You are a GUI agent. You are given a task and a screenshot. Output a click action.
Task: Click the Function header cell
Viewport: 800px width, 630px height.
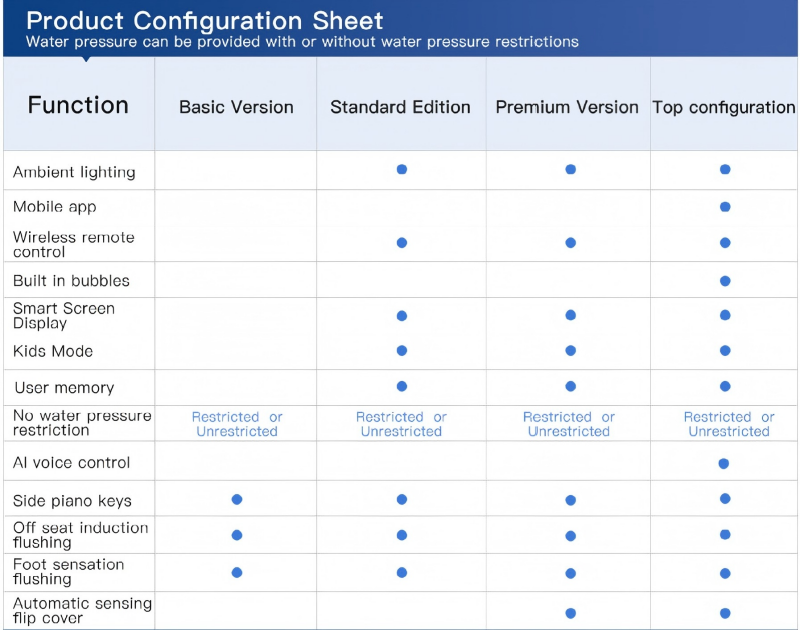78,105
